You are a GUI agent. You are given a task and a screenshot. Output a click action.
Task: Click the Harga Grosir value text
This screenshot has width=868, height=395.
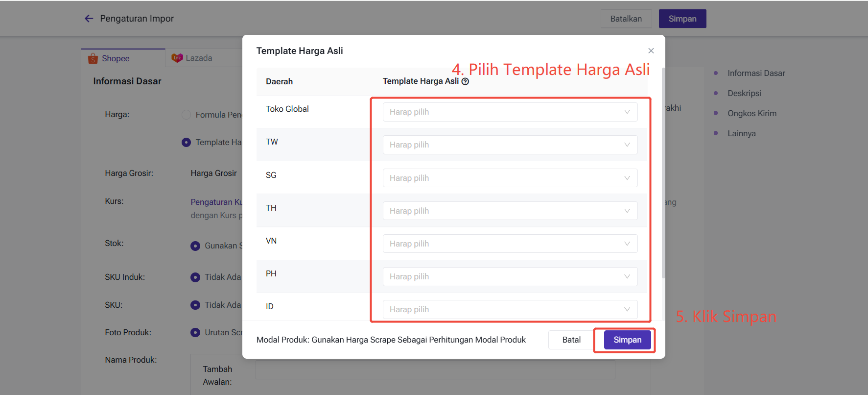[213, 173]
